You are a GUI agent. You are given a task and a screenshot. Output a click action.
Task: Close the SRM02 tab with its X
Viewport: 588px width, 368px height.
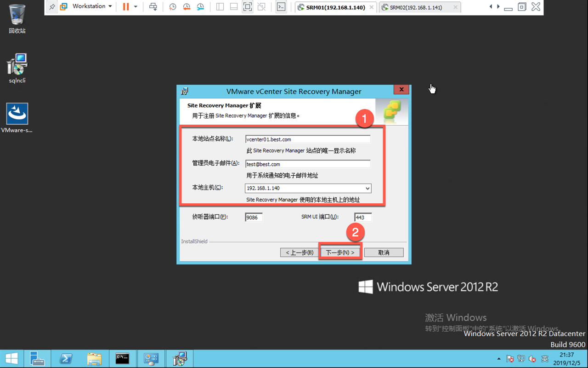point(455,7)
